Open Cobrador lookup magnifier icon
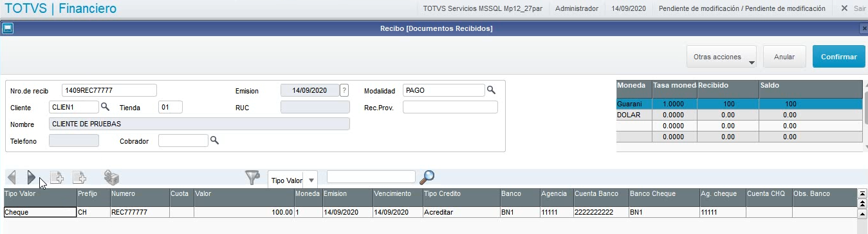 (215, 140)
